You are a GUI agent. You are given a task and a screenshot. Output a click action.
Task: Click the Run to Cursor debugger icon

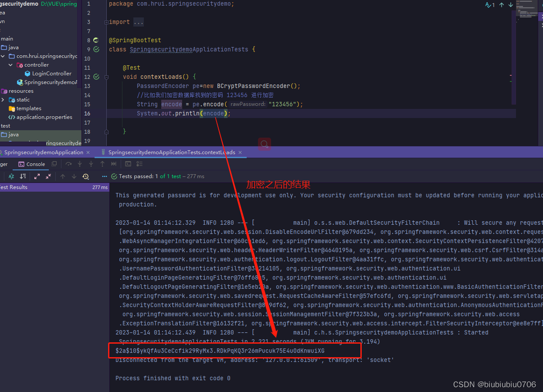[114, 164]
